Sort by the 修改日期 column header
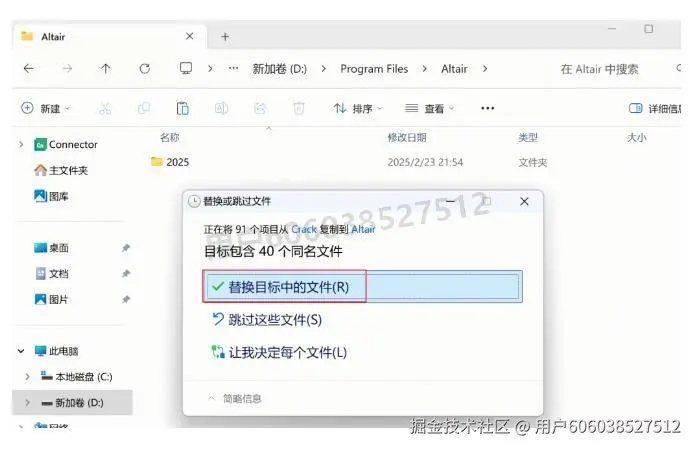The image size is (694, 449). pos(407,137)
